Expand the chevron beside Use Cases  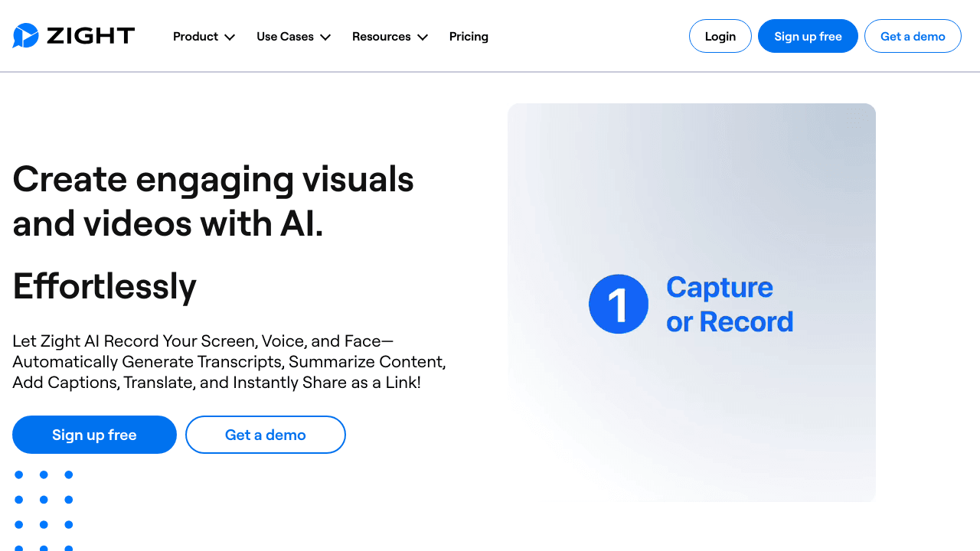click(x=325, y=37)
